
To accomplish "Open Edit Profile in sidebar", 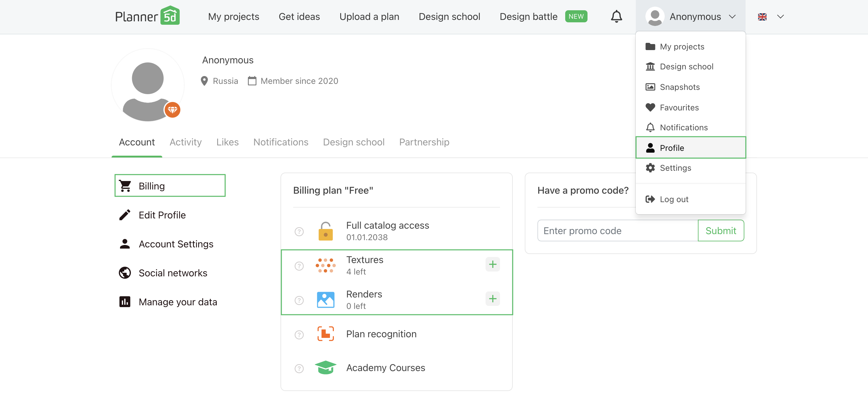I will click(x=162, y=215).
